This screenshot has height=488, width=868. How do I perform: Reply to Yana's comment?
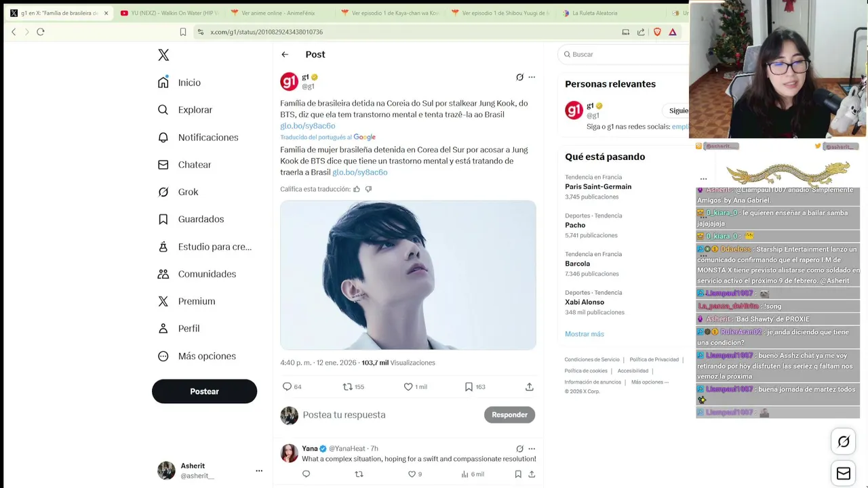(x=306, y=474)
